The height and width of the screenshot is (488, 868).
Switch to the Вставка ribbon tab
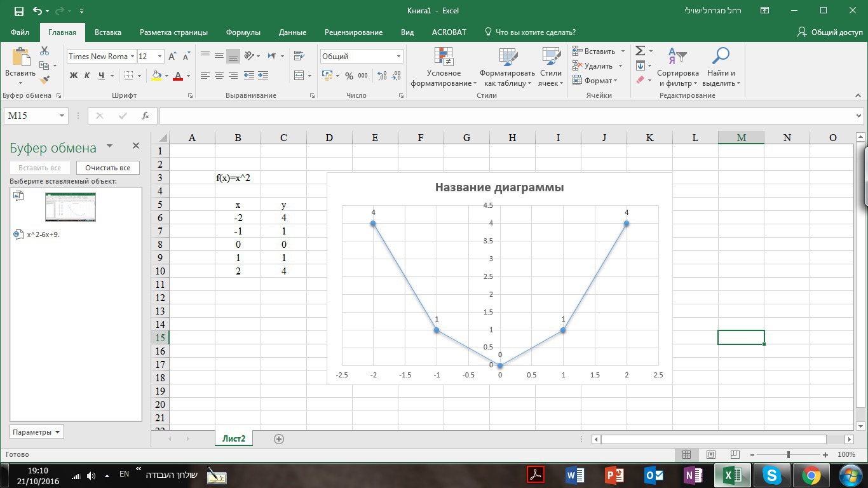point(108,32)
